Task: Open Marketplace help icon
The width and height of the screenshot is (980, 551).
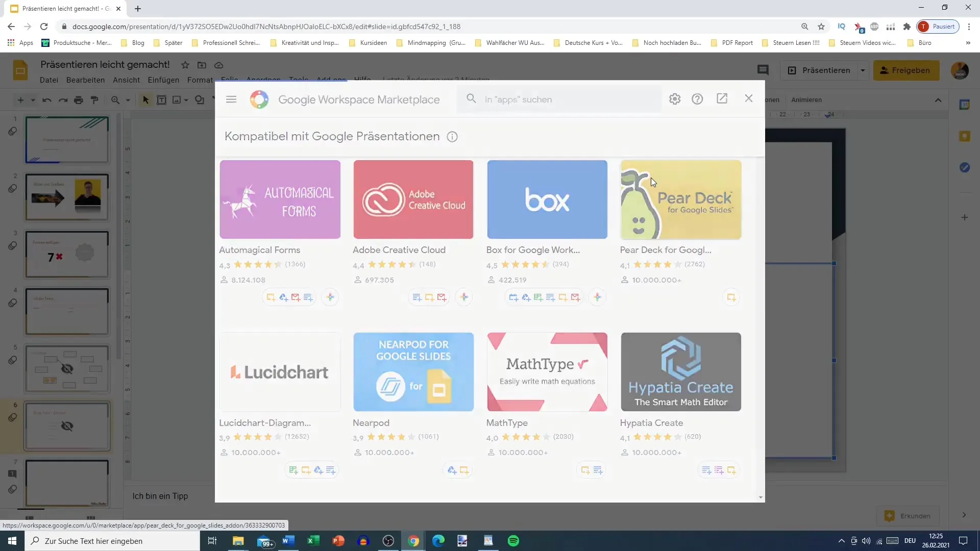Action: 697,99
